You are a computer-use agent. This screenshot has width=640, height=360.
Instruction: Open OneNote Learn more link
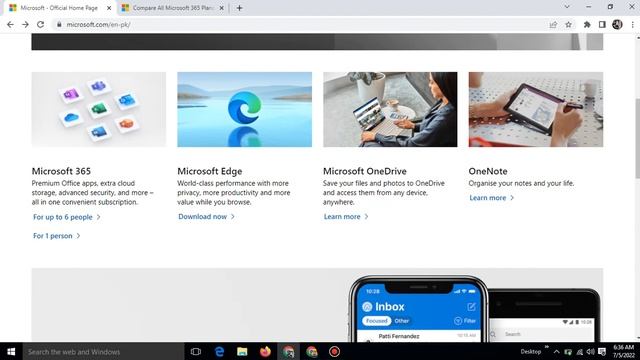[491, 198]
